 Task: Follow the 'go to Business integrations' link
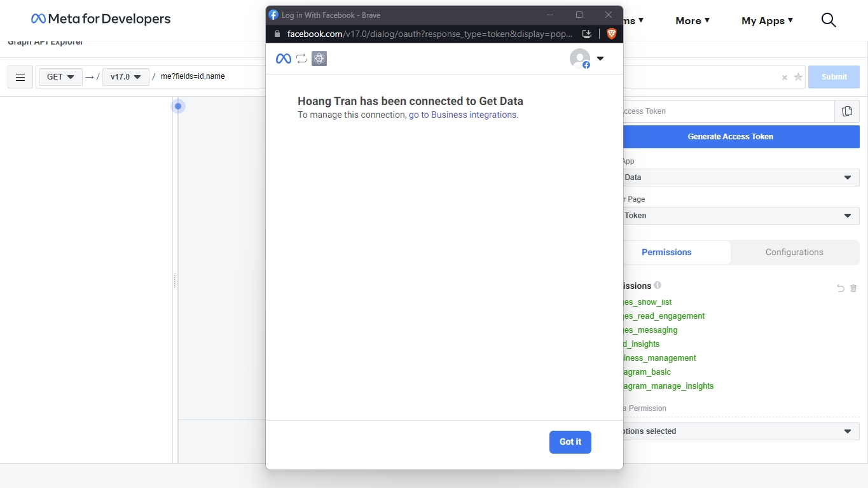(462, 115)
